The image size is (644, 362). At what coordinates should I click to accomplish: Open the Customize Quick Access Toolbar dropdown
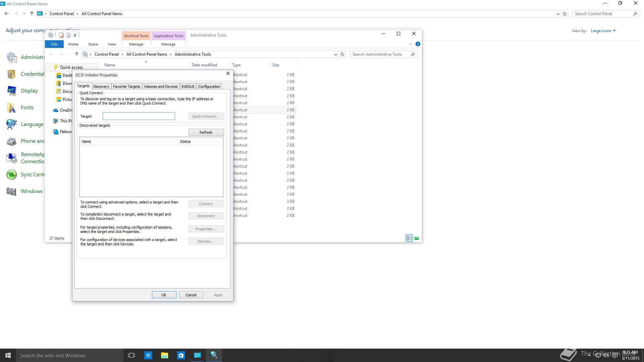(x=75, y=35)
